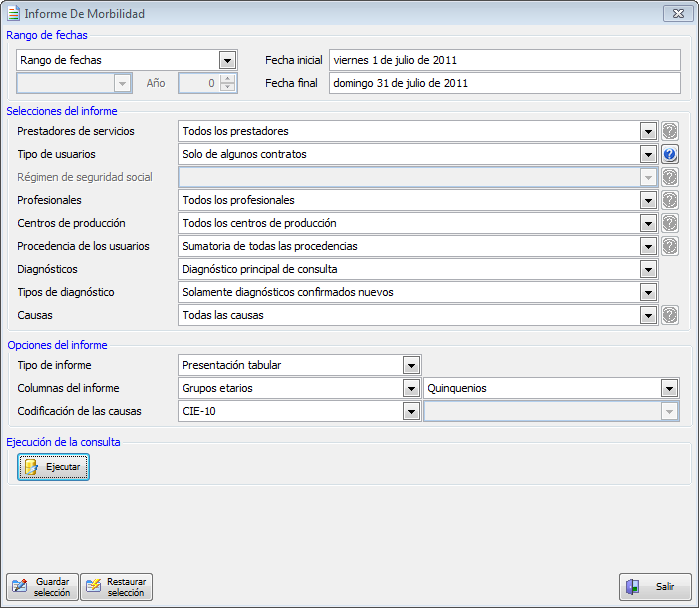The image size is (699, 608).
Task: Open Centros de producción dropdown
Action: coord(648,223)
